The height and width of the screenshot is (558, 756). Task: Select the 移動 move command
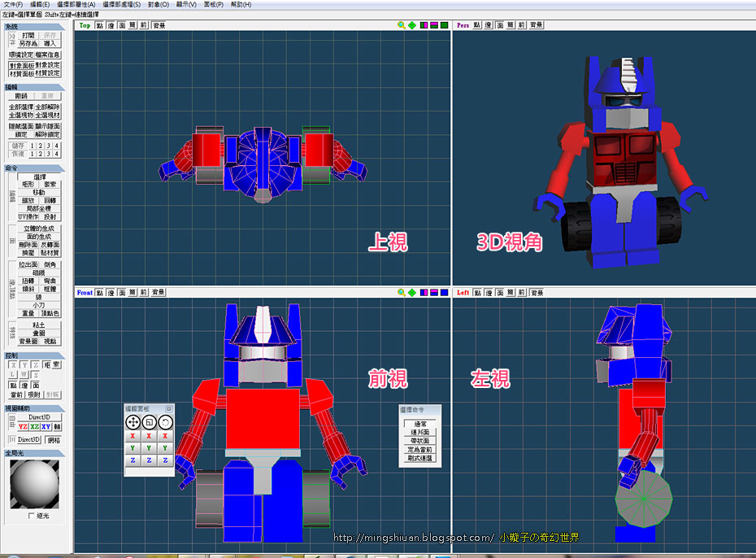(x=39, y=192)
